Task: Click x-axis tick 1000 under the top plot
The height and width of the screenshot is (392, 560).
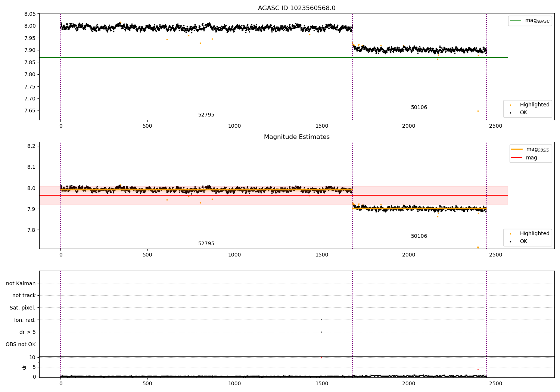Action: click(234, 126)
